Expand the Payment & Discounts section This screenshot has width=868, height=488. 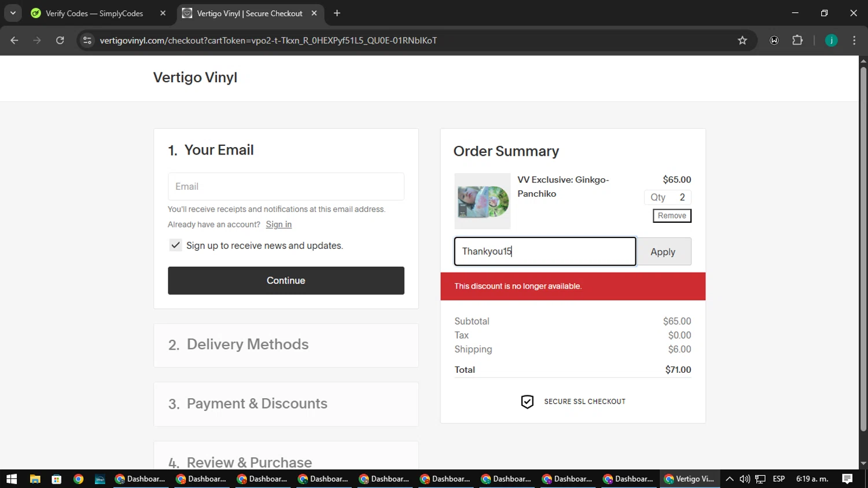(286, 404)
